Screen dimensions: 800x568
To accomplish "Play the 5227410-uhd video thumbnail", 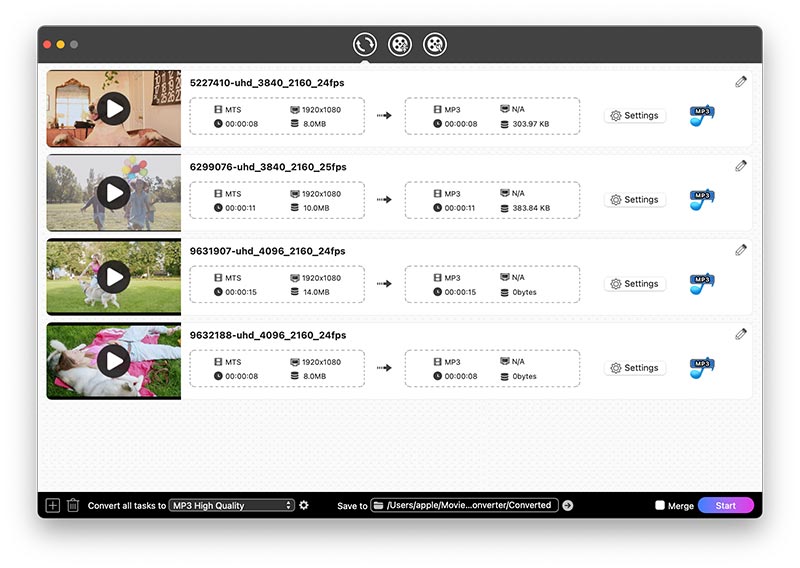I will point(114,109).
